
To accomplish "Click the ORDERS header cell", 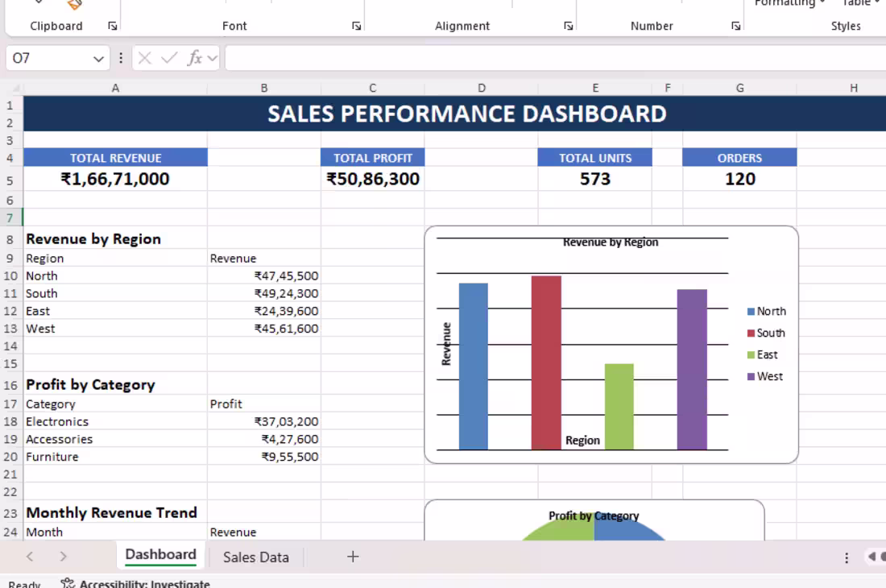I will click(739, 158).
